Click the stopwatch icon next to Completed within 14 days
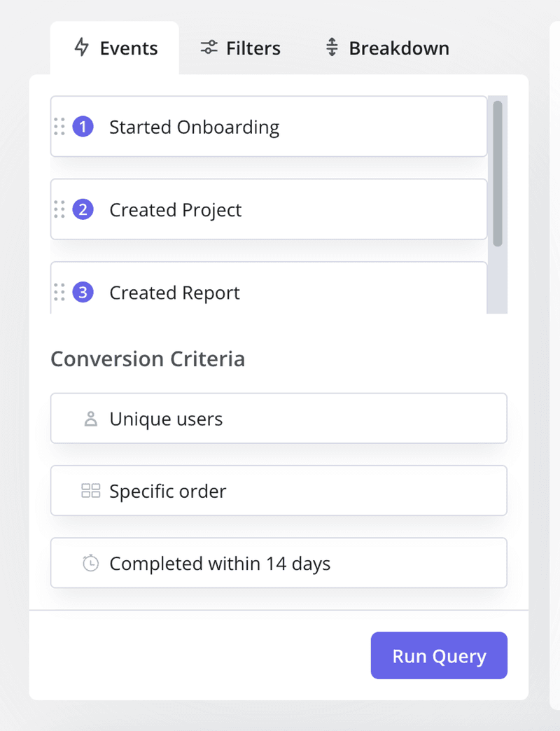Viewport: 560px width, 731px height. (x=90, y=563)
